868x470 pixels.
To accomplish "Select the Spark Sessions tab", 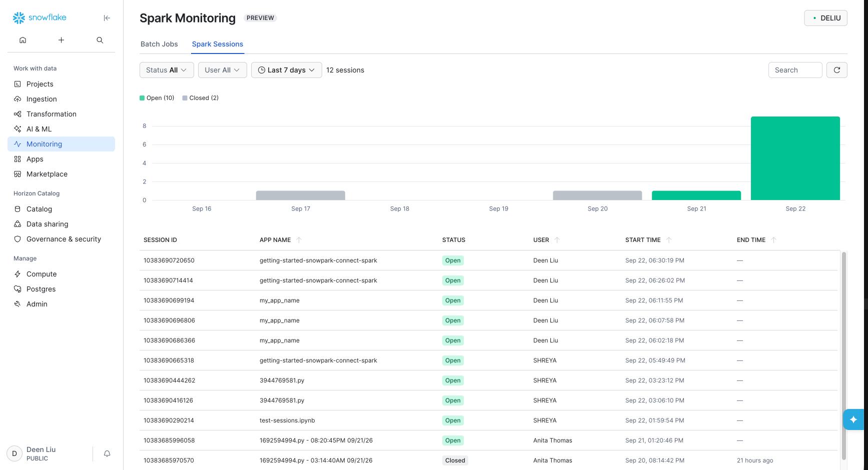I will pyautogui.click(x=218, y=44).
